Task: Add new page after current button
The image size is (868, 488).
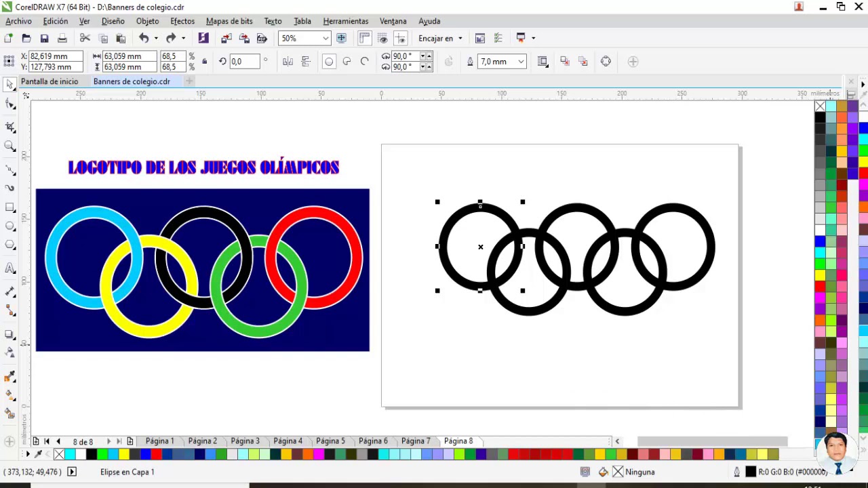Action: tap(130, 441)
